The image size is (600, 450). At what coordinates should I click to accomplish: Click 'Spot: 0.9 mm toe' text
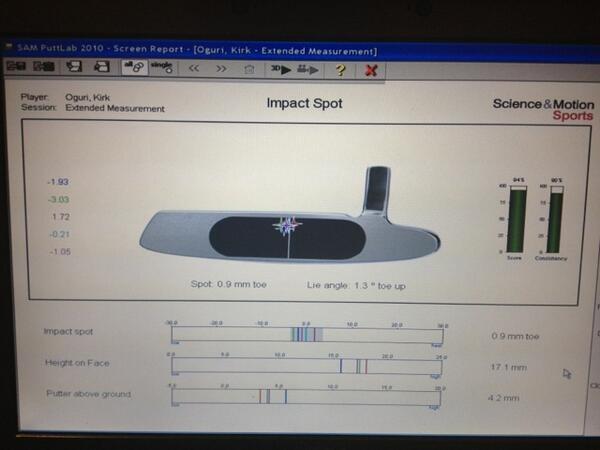(228, 284)
